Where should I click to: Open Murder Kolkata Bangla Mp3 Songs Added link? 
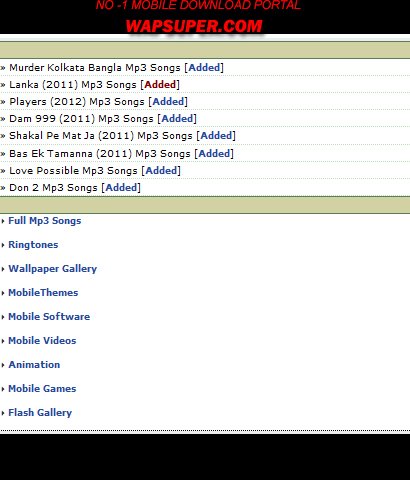point(204,68)
